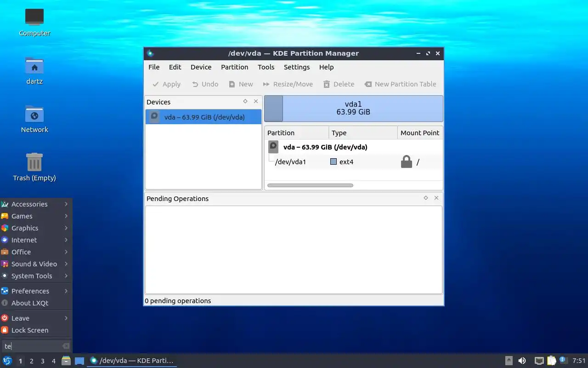Click the removable media eject tray icon
The height and width of the screenshot is (368, 588).
509,361
